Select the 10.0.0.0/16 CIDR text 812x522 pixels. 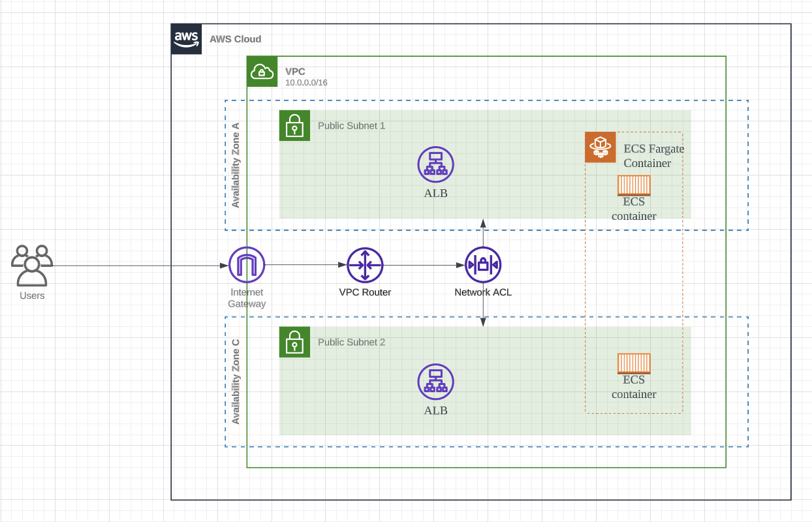tap(306, 83)
